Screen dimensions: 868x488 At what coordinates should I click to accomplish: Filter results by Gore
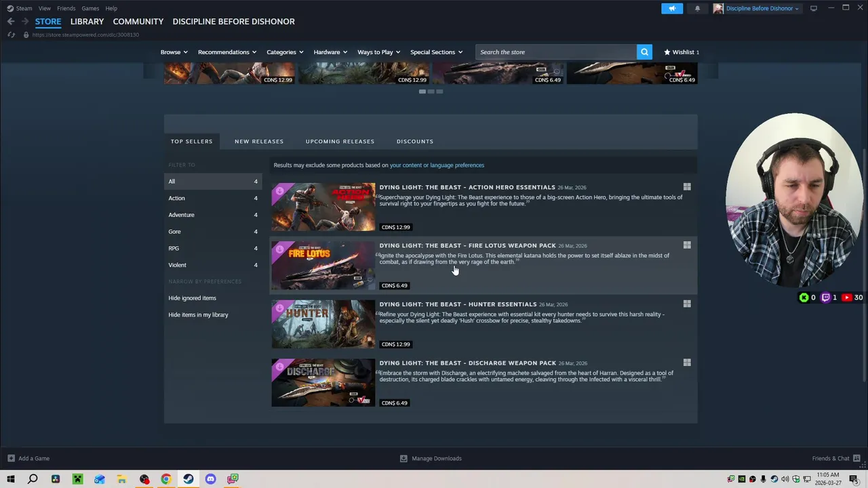(x=213, y=232)
